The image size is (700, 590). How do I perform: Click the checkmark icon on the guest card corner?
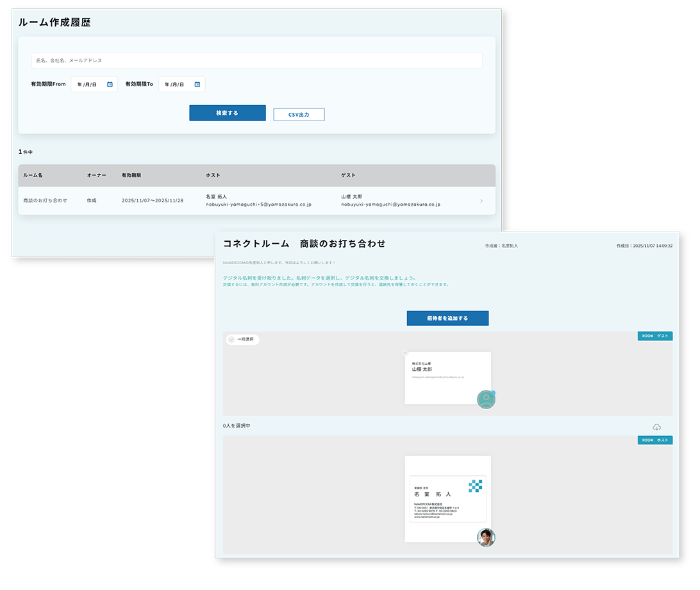405,352
